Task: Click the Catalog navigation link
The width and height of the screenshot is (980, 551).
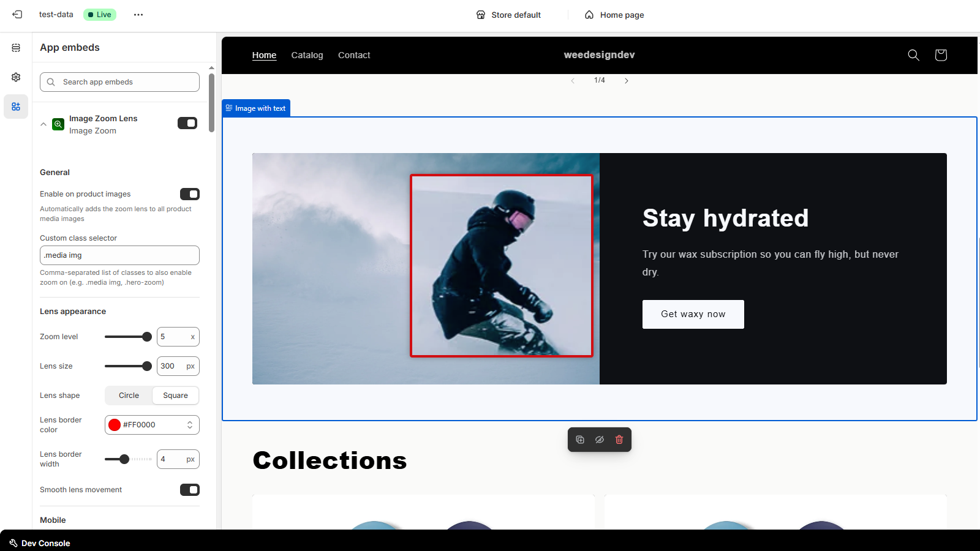Action: pyautogui.click(x=307, y=55)
